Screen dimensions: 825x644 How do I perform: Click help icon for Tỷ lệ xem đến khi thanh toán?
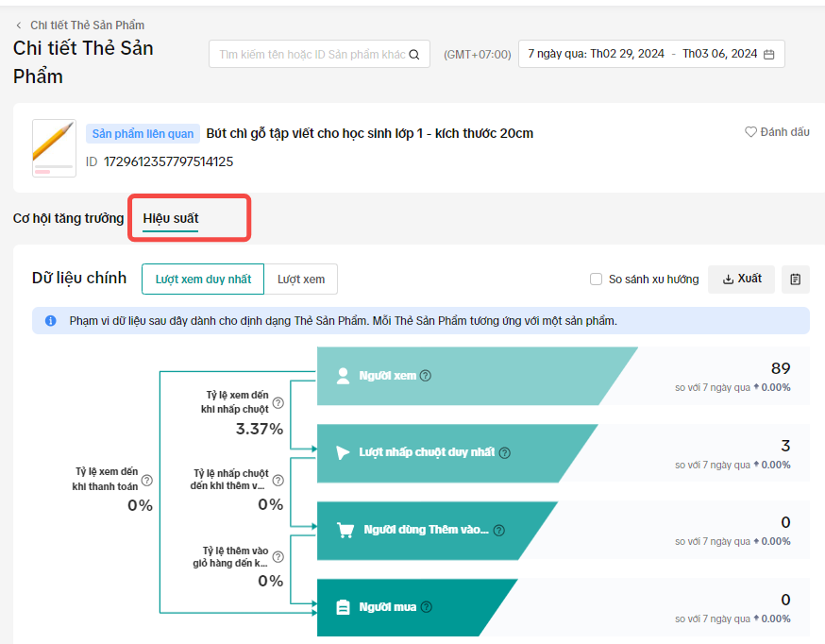click(x=146, y=481)
